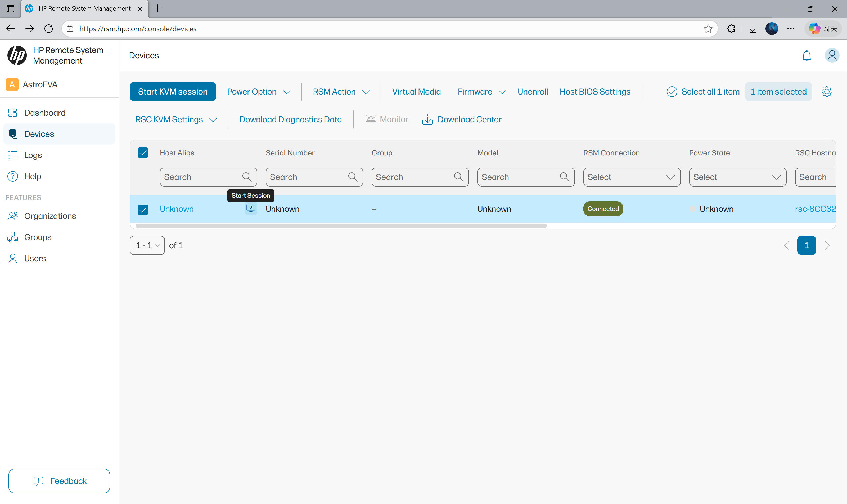Viewport: 847px width, 504px height.
Task: Click the Start KVM session button
Action: 173,92
